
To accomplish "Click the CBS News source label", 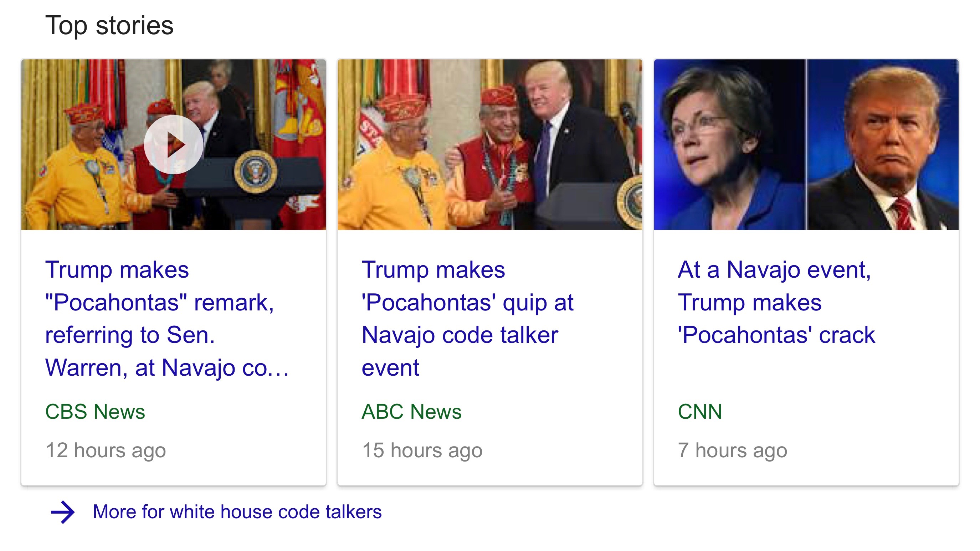I will (x=95, y=411).
